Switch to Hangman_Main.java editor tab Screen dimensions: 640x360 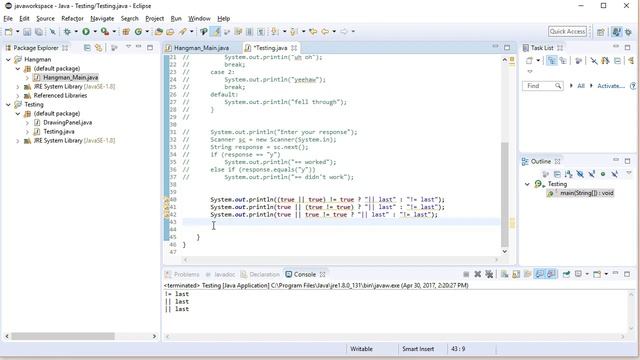(x=201, y=48)
